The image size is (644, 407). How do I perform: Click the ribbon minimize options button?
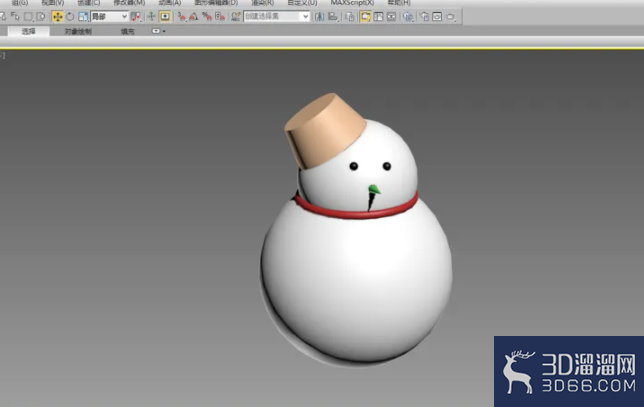coord(158,31)
